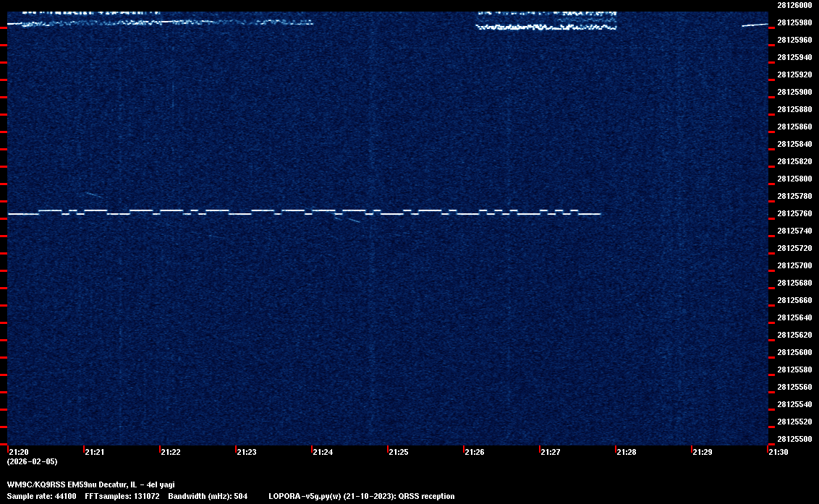This screenshot has width=819, height=504.
Task: Select the 21:25 time marker
Action: tap(398, 452)
